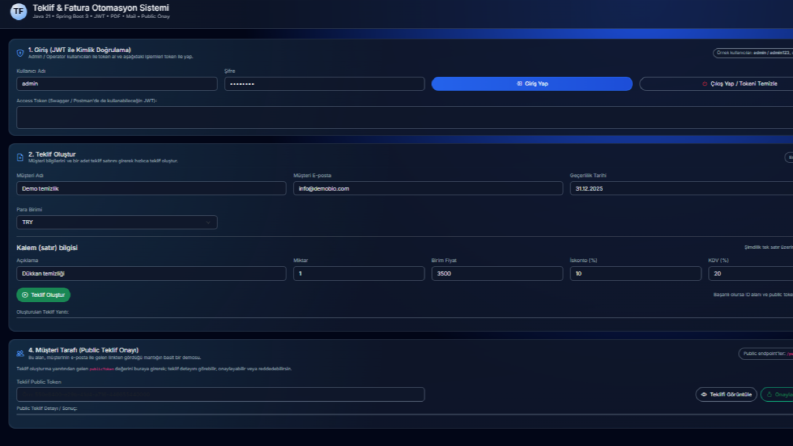Edit the Açıklama field Dükkan temizliği
Viewport: 793px width, 446px height.
tap(151, 274)
